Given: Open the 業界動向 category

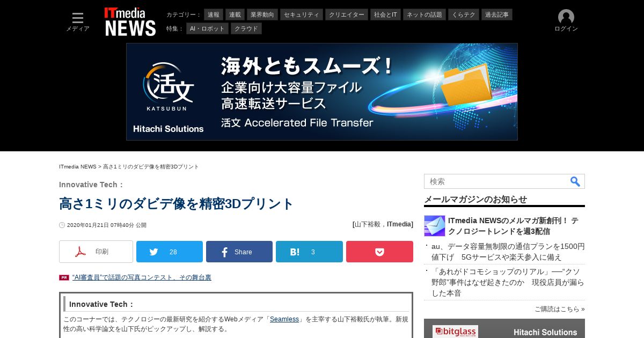Looking at the screenshot, I should 262,14.
